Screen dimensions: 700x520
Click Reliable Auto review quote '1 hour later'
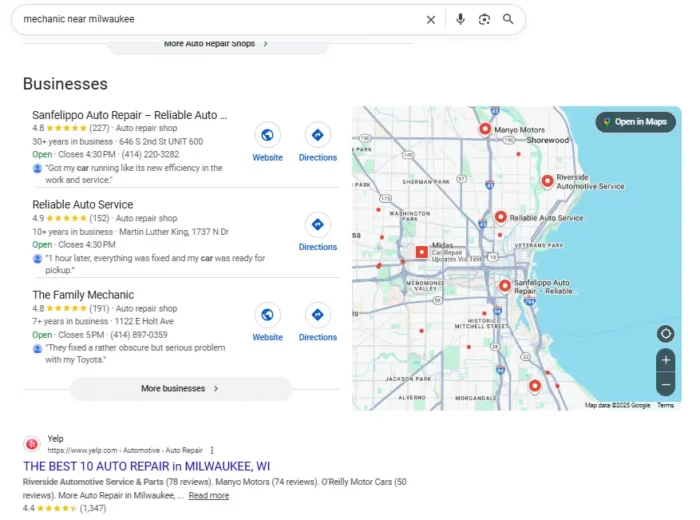tap(155, 264)
